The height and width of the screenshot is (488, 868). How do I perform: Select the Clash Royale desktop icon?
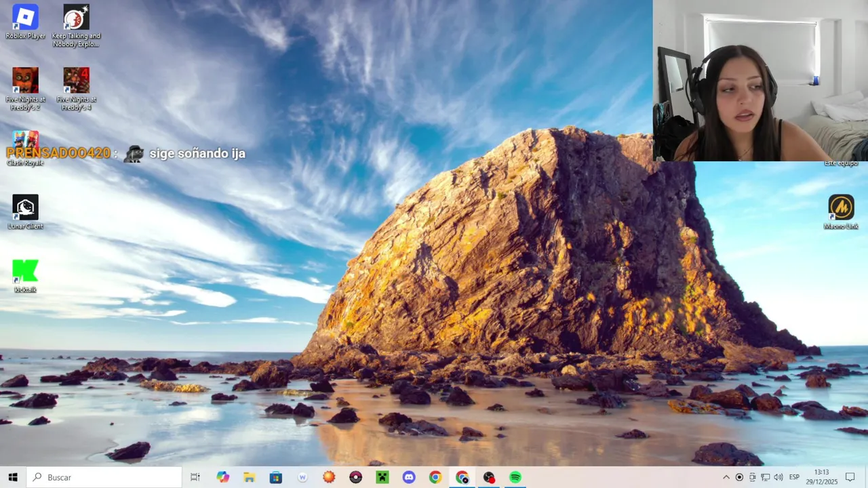[25, 148]
